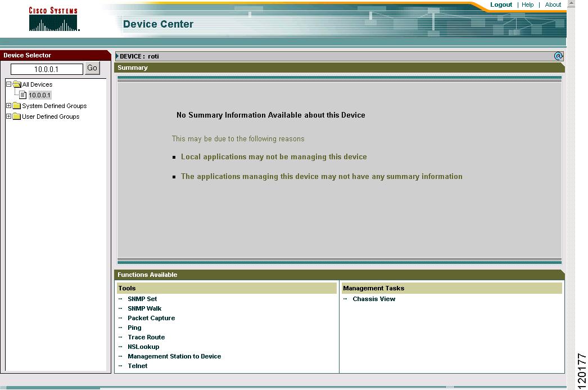Select 10.0.0.1 in device tree

(39, 95)
